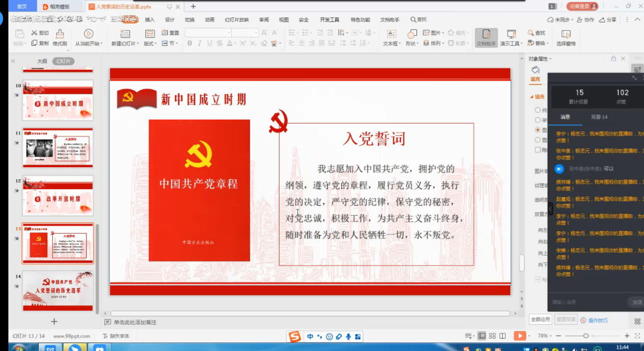This screenshot has width=644, height=351.
Task: Click the Cut (剪切) scissors icon
Action: tap(34, 33)
